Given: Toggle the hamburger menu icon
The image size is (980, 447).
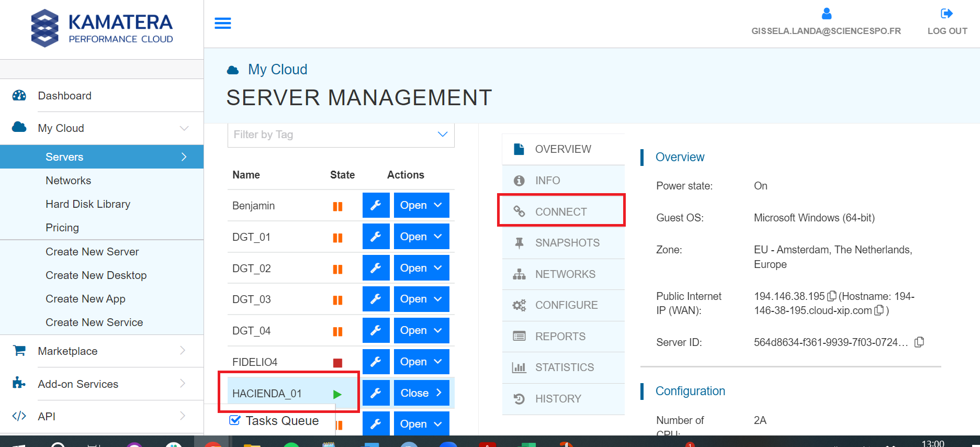Looking at the screenshot, I should click(223, 23).
